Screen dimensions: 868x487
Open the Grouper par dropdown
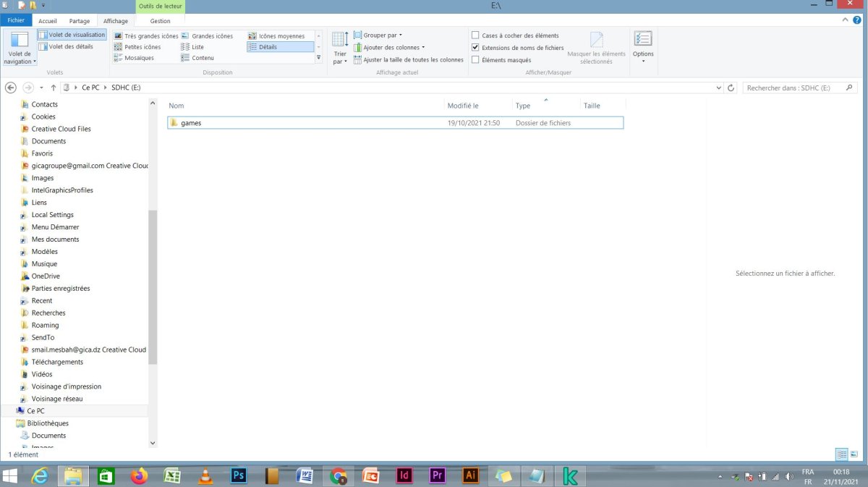click(378, 35)
